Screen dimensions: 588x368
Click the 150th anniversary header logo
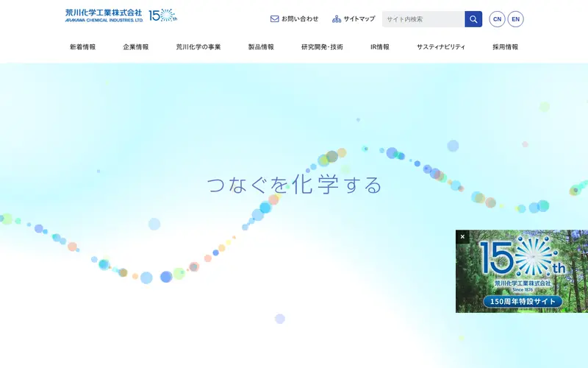162,15
